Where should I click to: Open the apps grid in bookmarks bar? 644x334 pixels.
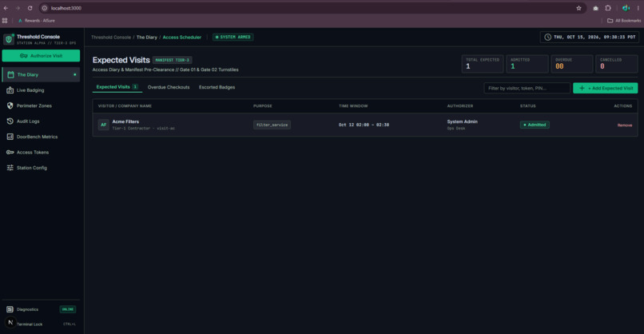pyautogui.click(x=5, y=21)
